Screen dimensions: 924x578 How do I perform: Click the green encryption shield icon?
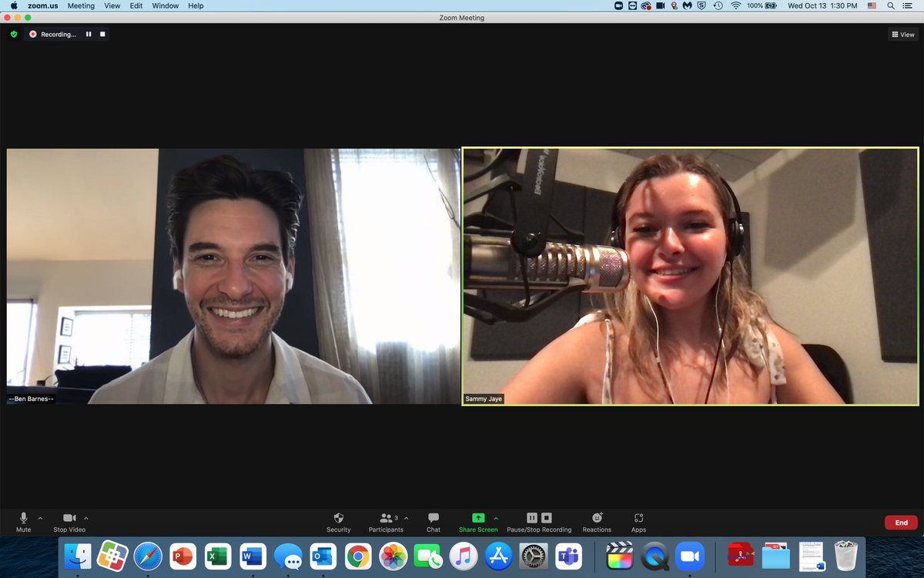point(14,34)
